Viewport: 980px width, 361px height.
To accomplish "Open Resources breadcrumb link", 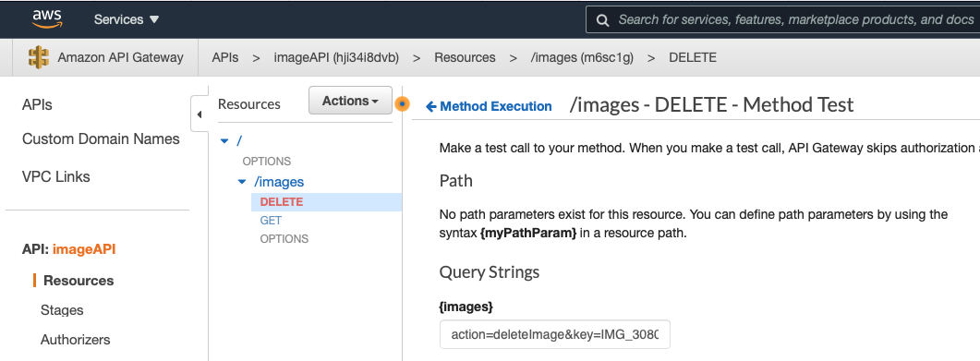I will point(465,57).
